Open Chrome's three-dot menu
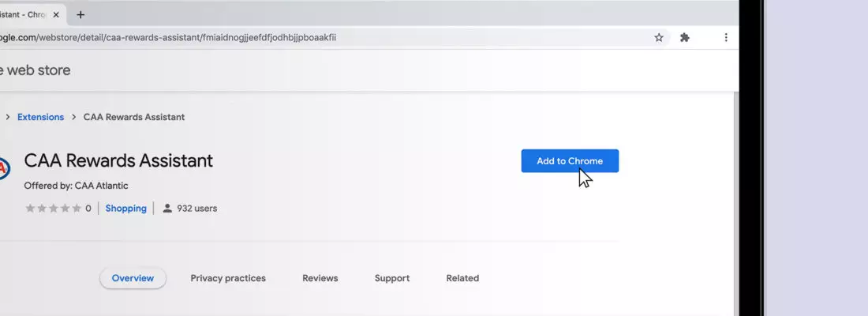Viewport: 868px width, 316px height. click(x=726, y=38)
